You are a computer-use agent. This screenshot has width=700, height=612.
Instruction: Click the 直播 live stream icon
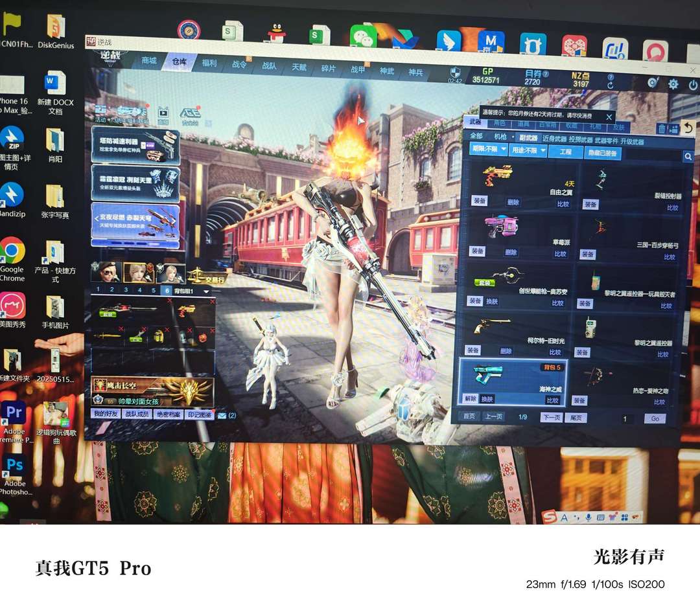pos(163,114)
